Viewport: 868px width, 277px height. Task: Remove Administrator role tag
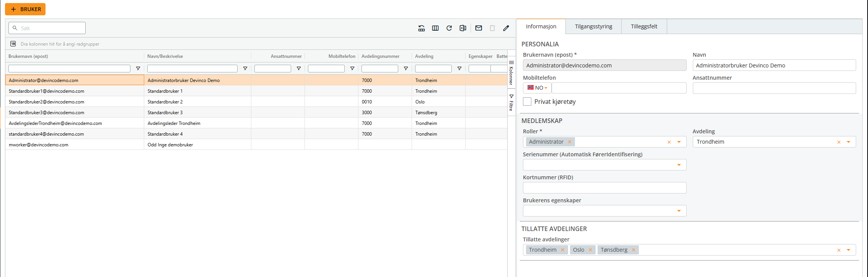coord(570,142)
